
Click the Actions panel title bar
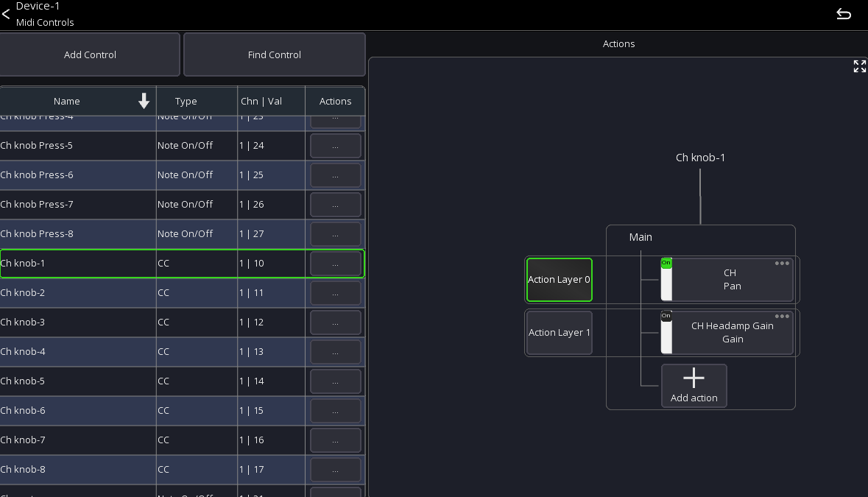pos(618,43)
